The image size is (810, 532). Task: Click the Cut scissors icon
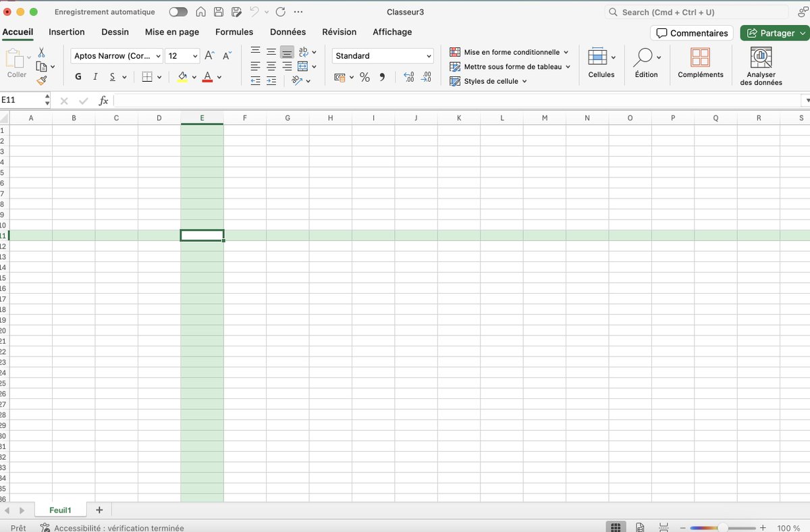41,52
